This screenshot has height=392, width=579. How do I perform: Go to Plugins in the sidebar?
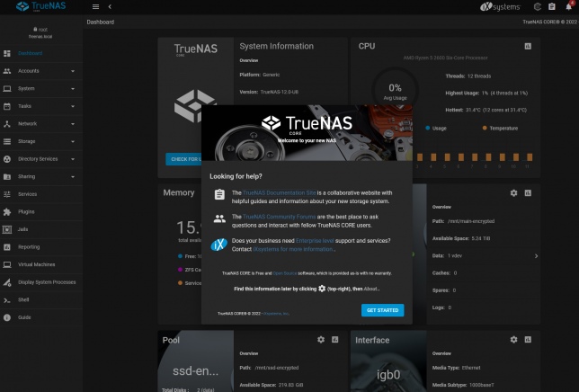coord(25,211)
